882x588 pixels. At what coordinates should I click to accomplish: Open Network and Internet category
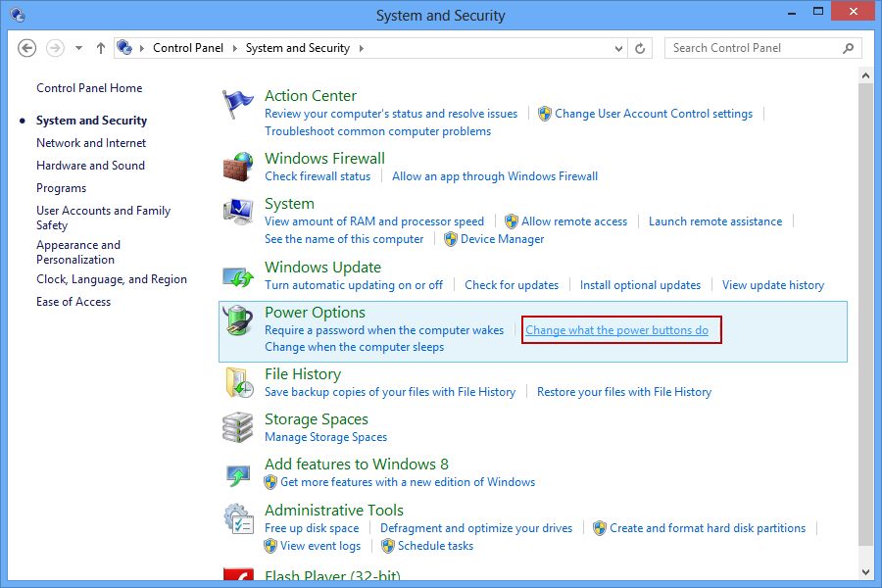coord(91,143)
